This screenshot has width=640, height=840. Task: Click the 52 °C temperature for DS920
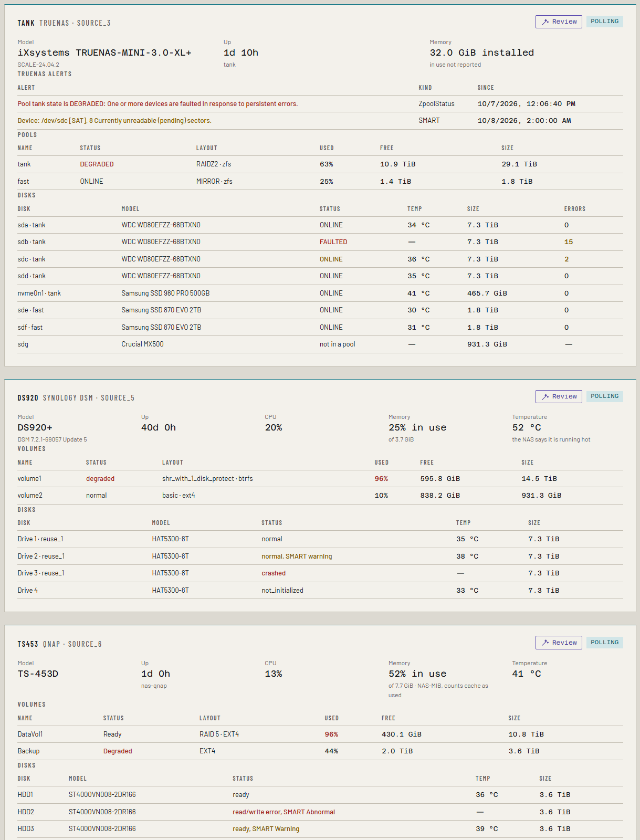pyautogui.click(x=527, y=427)
